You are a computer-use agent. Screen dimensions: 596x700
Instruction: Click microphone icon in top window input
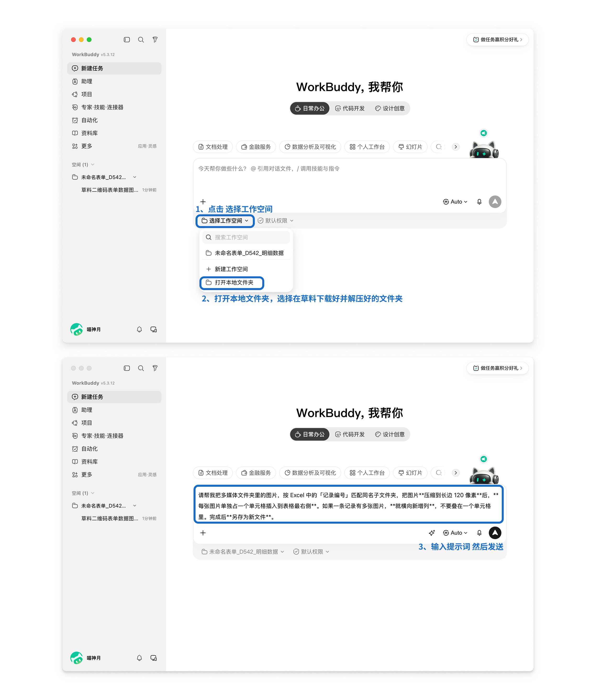(x=479, y=202)
